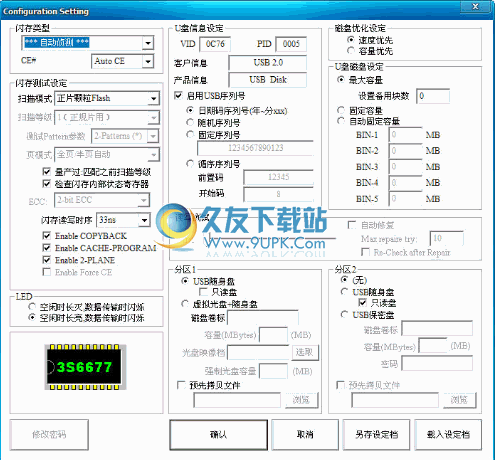495x460 pixels.
Task: Click the 3S6677 chip image
Action: click(x=85, y=367)
